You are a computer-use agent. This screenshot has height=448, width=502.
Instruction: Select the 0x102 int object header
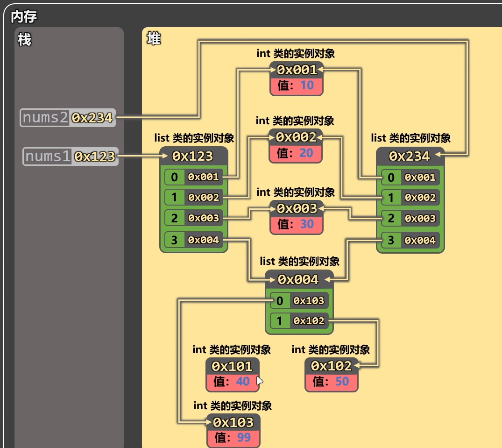pos(332,366)
